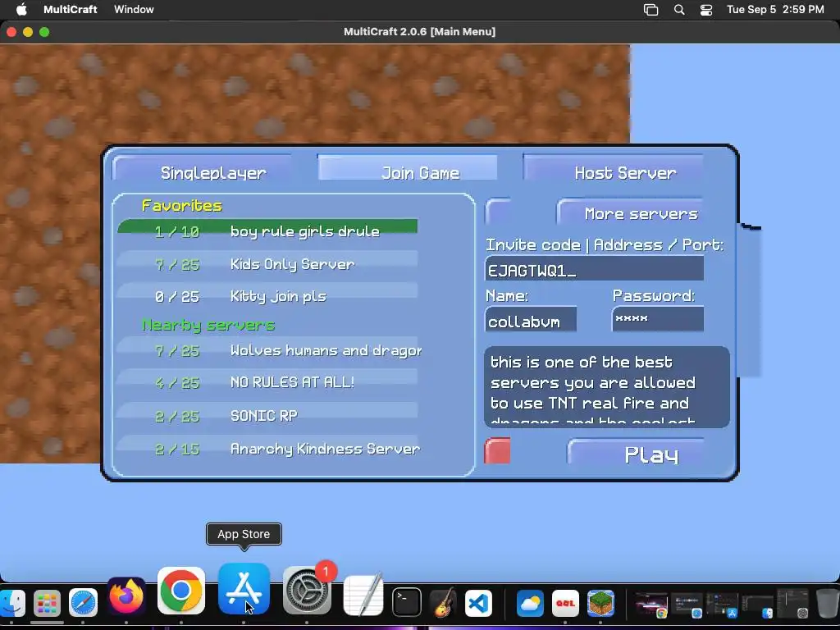Click the red delete favorite button
The height and width of the screenshot is (630, 840).
[497, 450]
